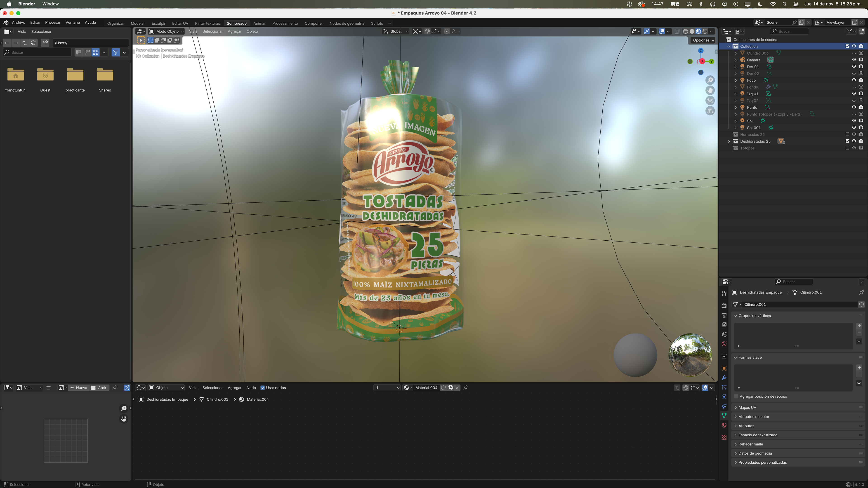Switch viewport to solid shading
Screen dimensions: 868x488
[x=692, y=31]
